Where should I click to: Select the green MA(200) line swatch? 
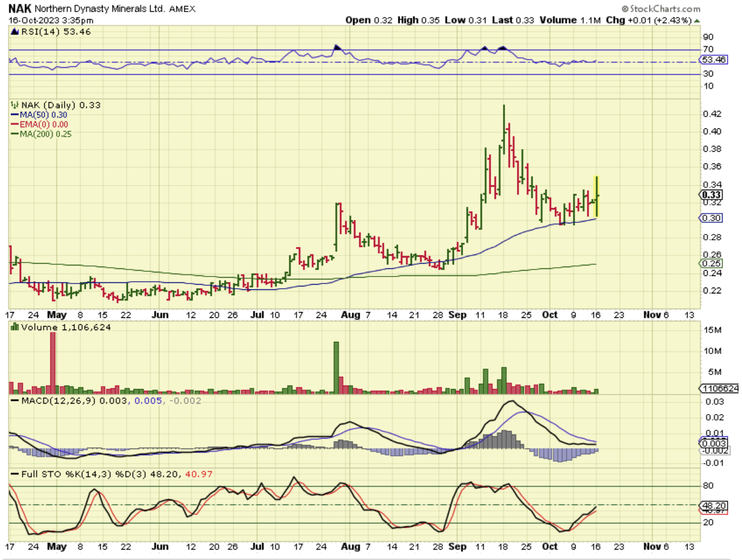point(15,134)
